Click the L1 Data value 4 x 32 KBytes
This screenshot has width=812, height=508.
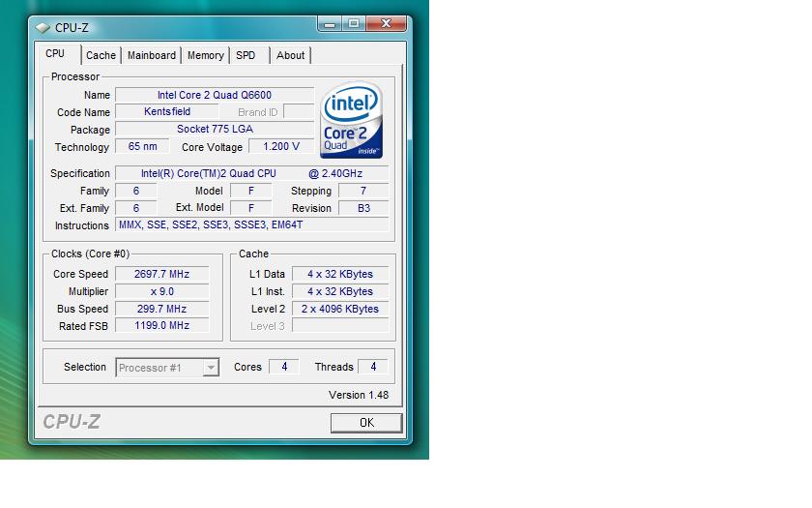tap(340, 274)
